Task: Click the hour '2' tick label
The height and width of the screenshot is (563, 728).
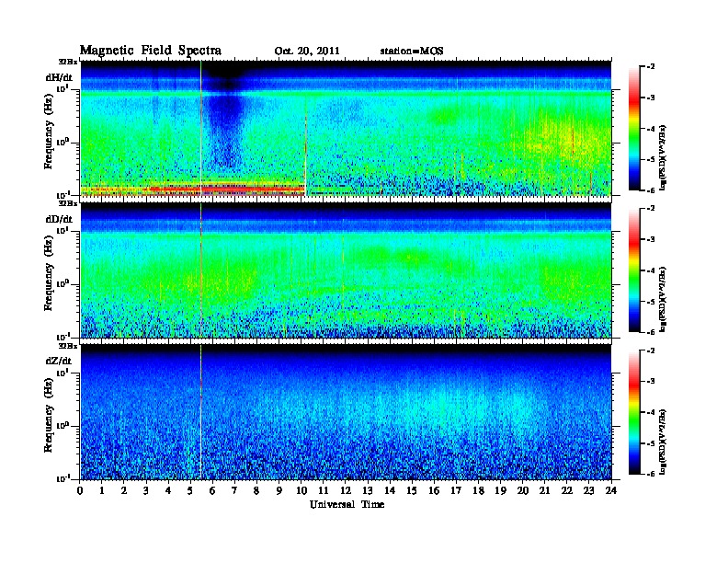Action: 124,490
